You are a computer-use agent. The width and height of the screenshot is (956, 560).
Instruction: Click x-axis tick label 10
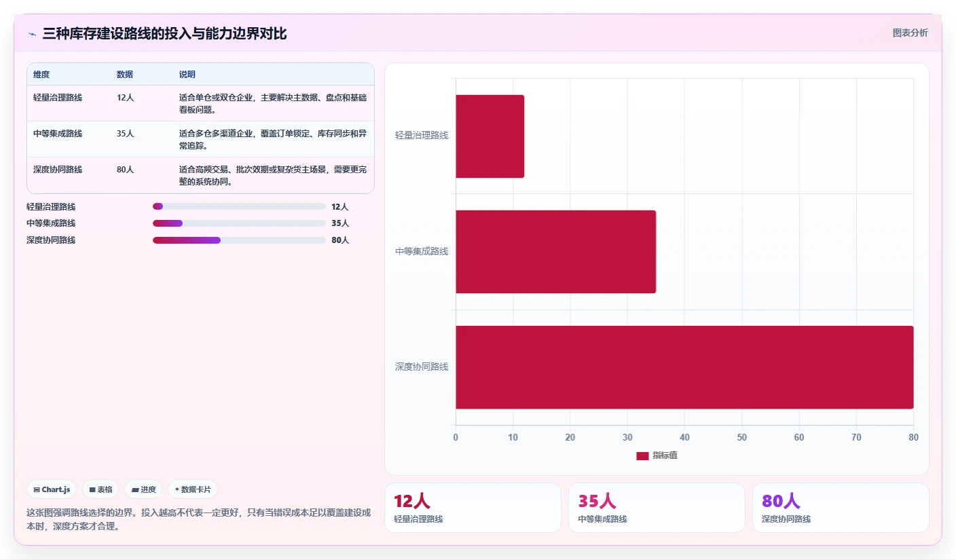click(x=513, y=438)
